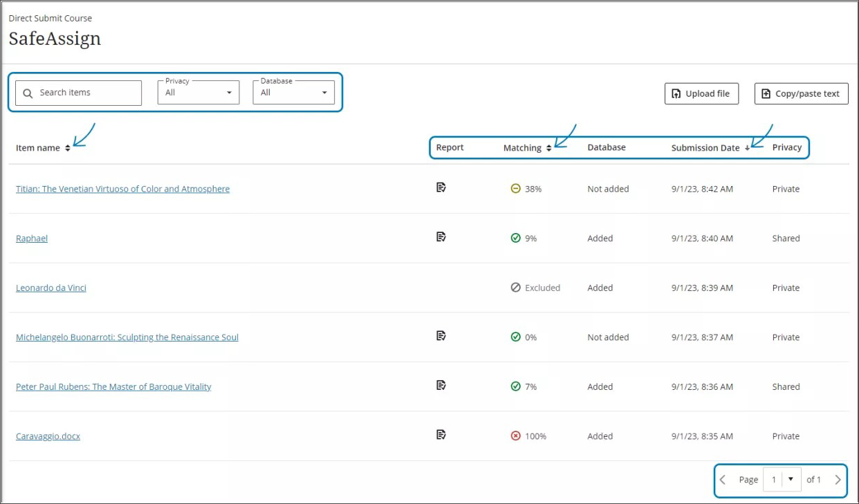Viewport: 859px width, 504px height.
Task: Click the magnifier icon in search box
Action: pos(28,93)
